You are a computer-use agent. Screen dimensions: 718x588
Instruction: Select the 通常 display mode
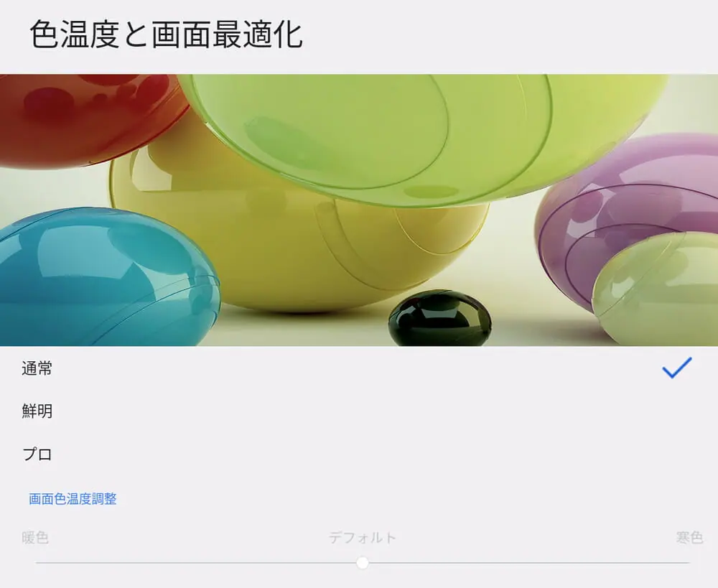tap(359, 368)
